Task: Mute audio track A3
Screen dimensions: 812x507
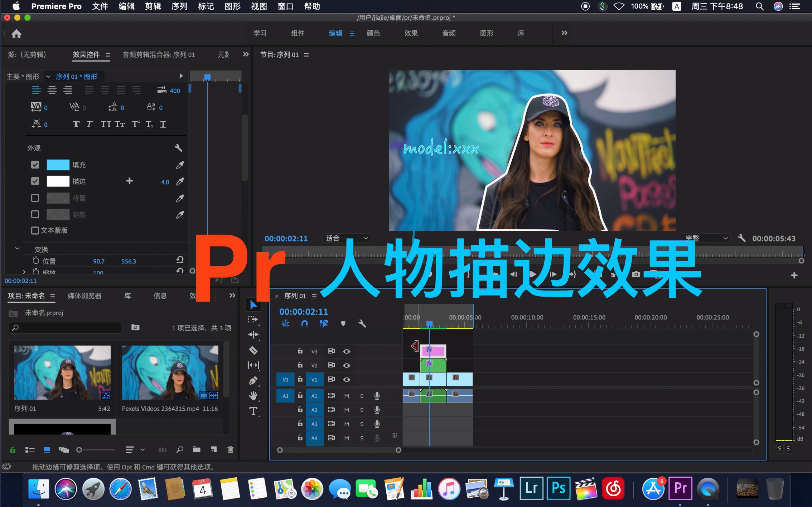Action: (347, 424)
